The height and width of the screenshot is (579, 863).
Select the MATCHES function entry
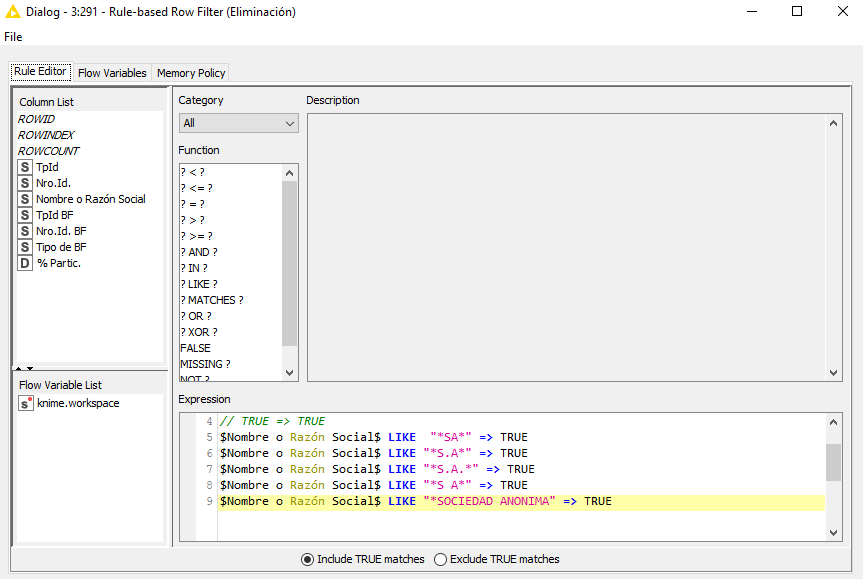click(x=212, y=300)
